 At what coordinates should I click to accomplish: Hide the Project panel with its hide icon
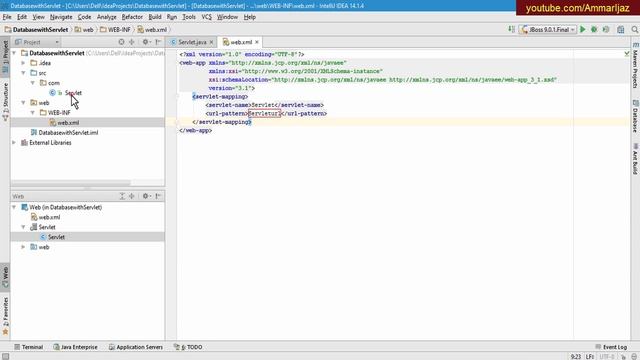(158, 42)
